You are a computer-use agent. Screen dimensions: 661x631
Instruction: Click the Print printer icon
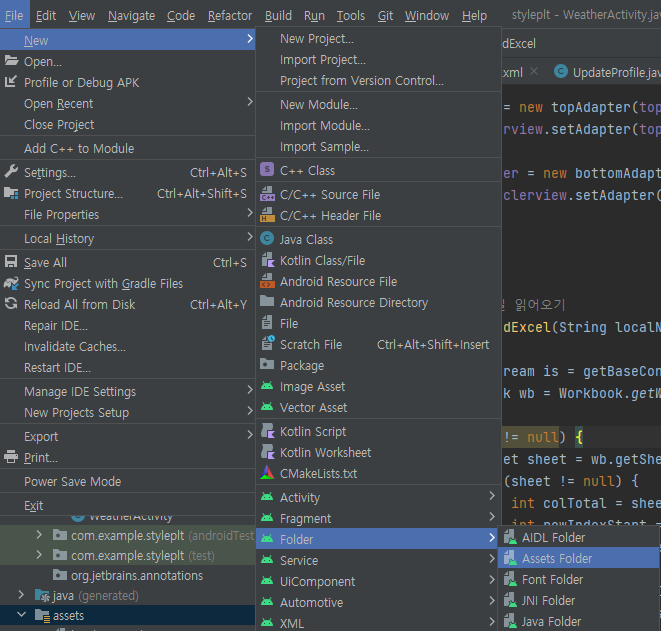tap(11, 457)
